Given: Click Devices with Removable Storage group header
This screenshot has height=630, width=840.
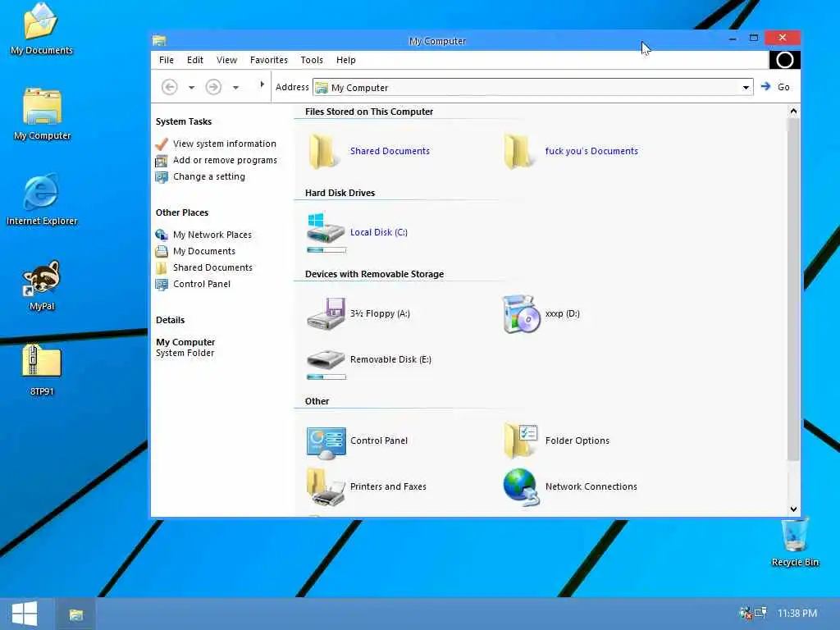Looking at the screenshot, I should click(374, 274).
